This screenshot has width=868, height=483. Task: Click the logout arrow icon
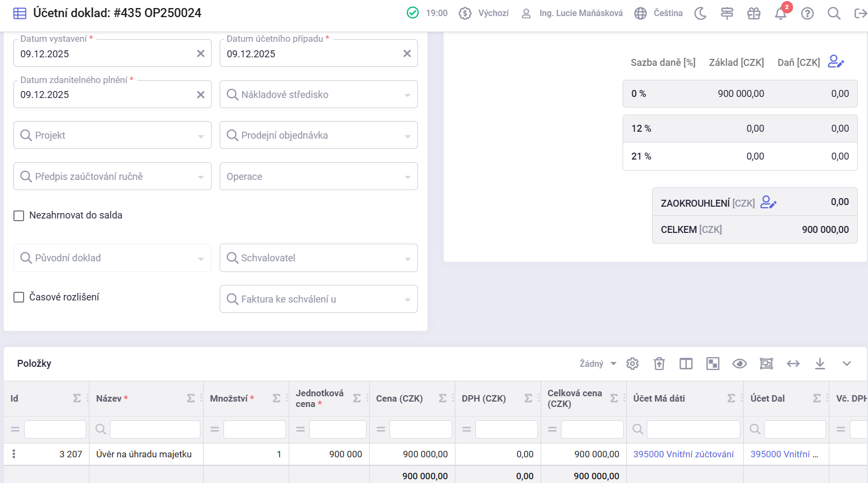(860, 13)
